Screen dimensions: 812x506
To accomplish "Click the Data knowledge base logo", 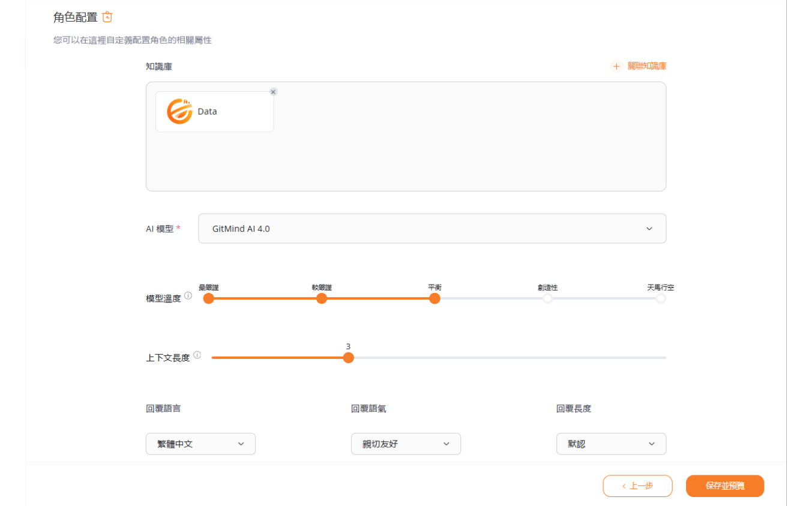I will [x=179, y=111].
